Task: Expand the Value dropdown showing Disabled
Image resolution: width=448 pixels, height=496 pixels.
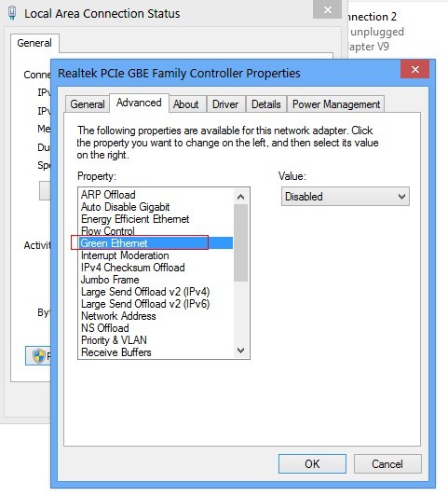Action: 346,197
